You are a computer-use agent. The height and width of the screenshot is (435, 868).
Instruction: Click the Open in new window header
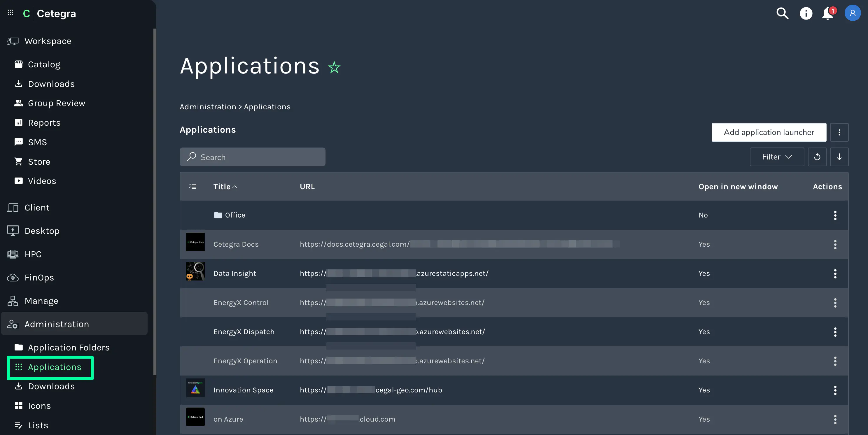[738, 186]
